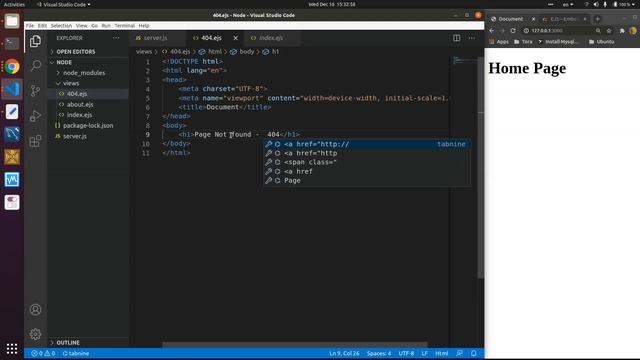This screenshot has height=360, width=640.
Task: Open View menu
Action: [x=82, y=26]
